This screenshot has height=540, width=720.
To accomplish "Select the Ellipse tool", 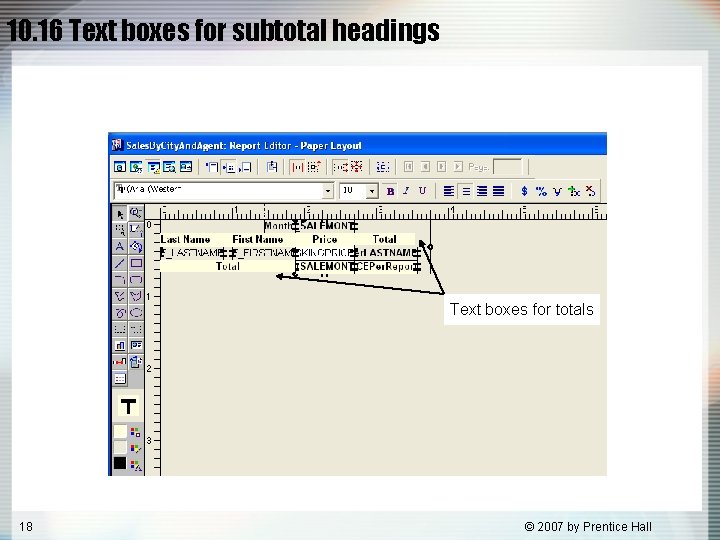I will pyautogui.click(x=136, y=313).
